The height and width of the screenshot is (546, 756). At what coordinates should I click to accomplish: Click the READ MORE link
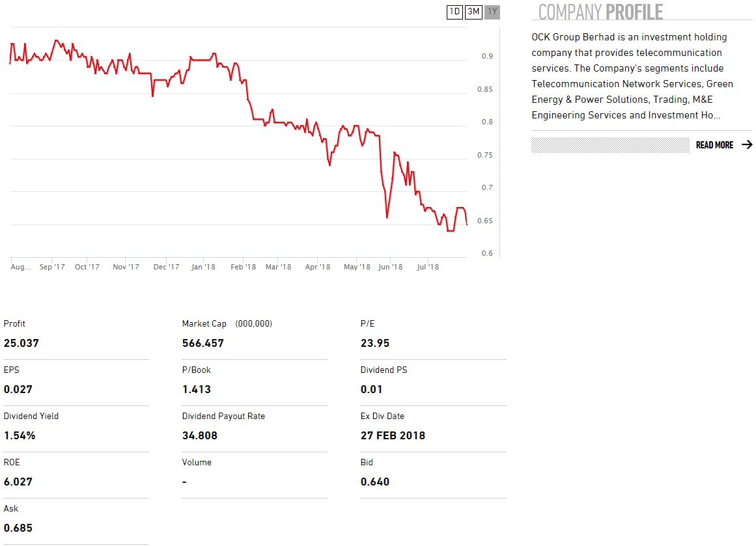(x=714, y=145)
